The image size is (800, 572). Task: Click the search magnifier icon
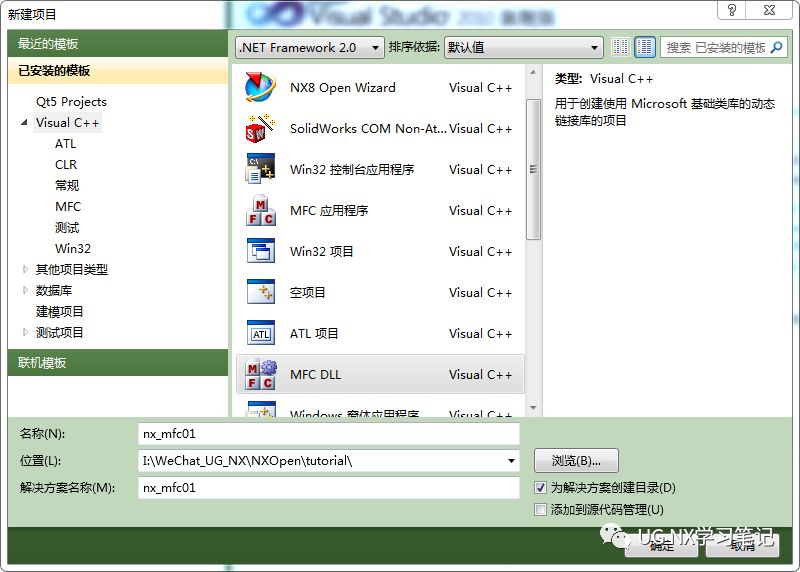(777, 47)
